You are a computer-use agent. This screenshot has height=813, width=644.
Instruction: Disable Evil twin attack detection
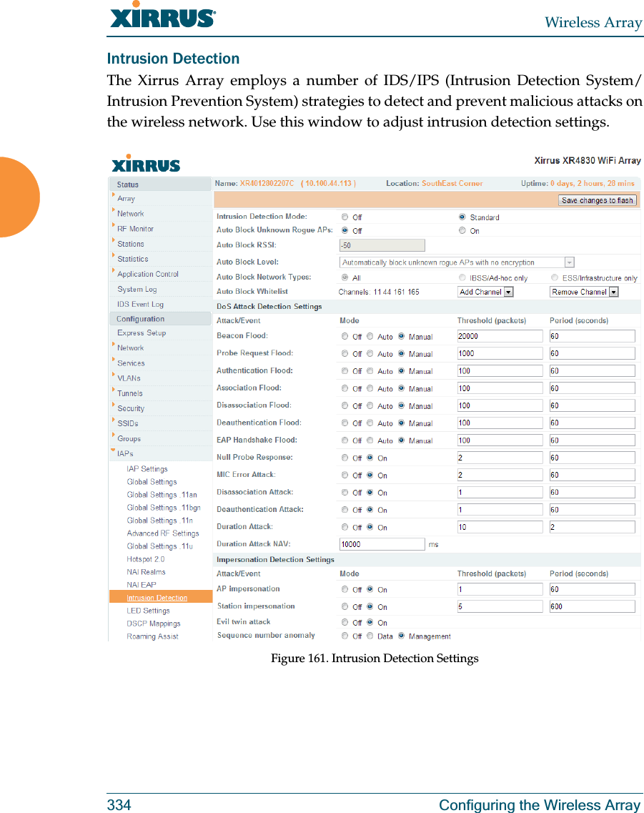(x=345, y=622)
